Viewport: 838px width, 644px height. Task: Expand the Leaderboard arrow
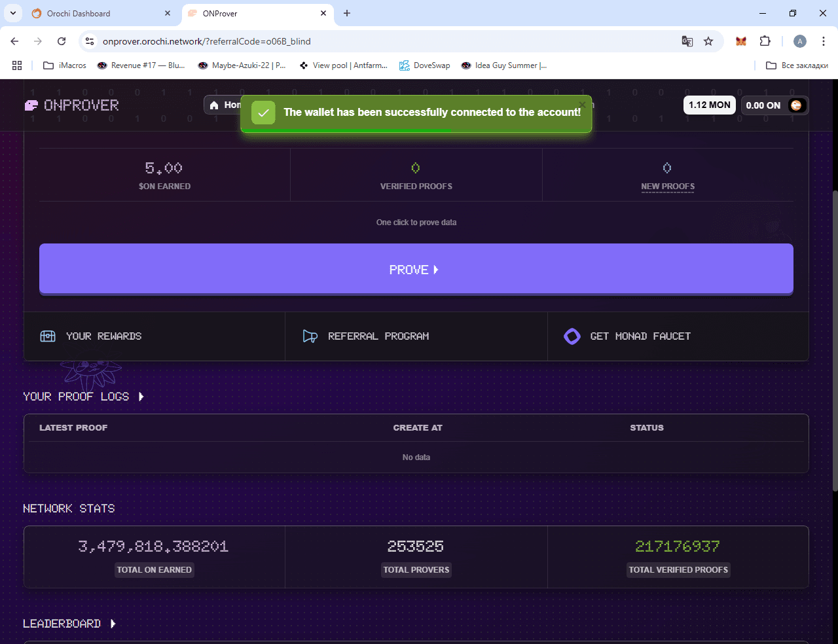(113, 624)
